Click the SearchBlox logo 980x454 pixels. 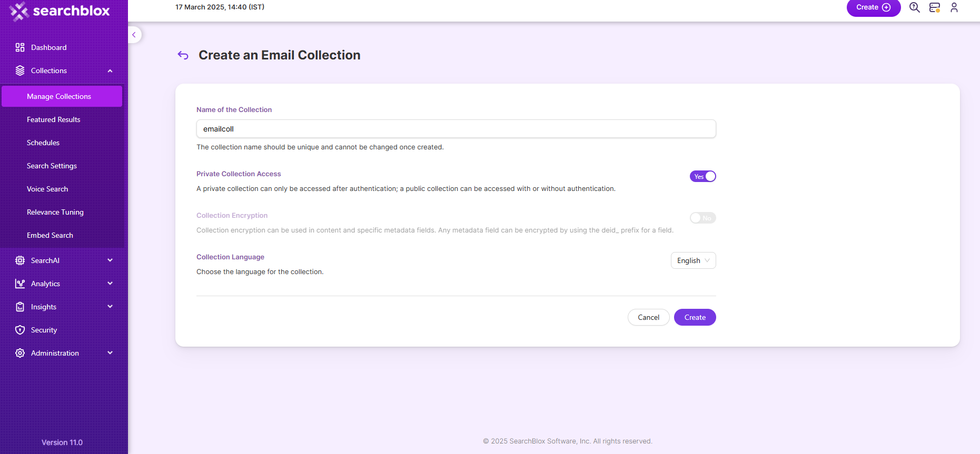pos(60,11)
